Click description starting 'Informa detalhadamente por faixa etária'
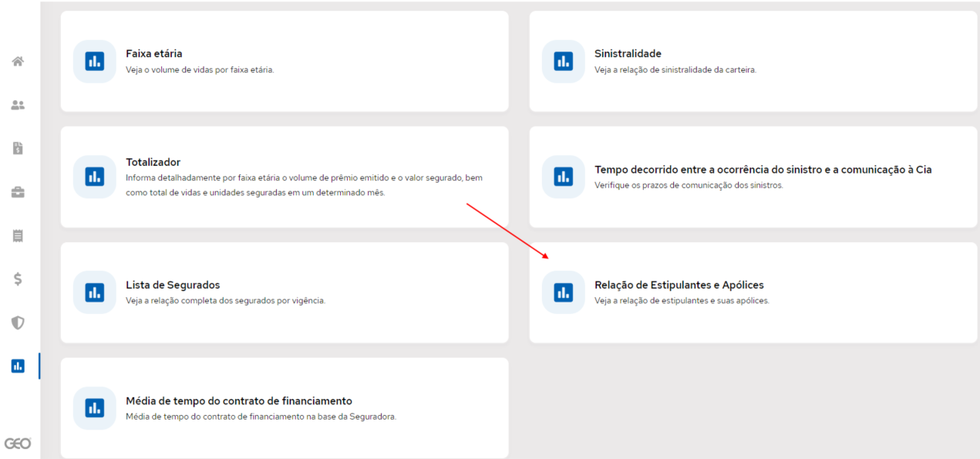This screenshot has width=980, height=459. [x=305, y=185]
